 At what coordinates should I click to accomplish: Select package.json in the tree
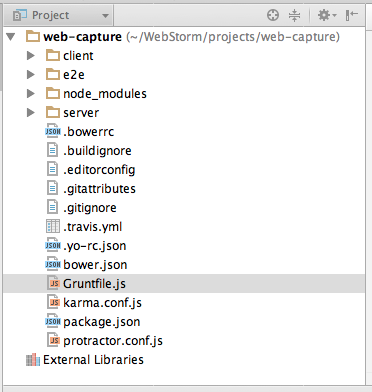[101, 322]
